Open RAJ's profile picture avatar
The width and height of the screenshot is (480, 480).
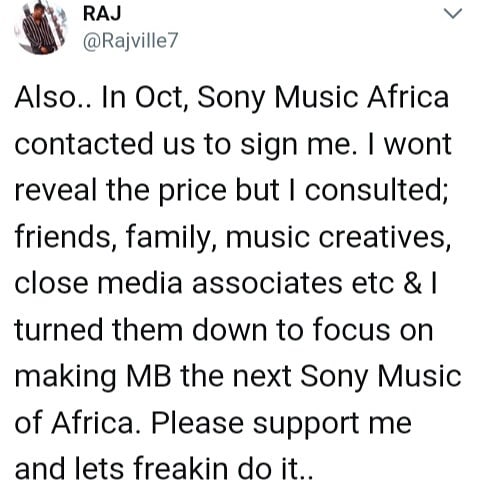(x=40, y=27)
